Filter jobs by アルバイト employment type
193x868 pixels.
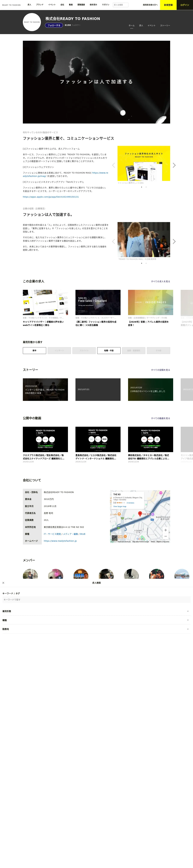(84, 350)
